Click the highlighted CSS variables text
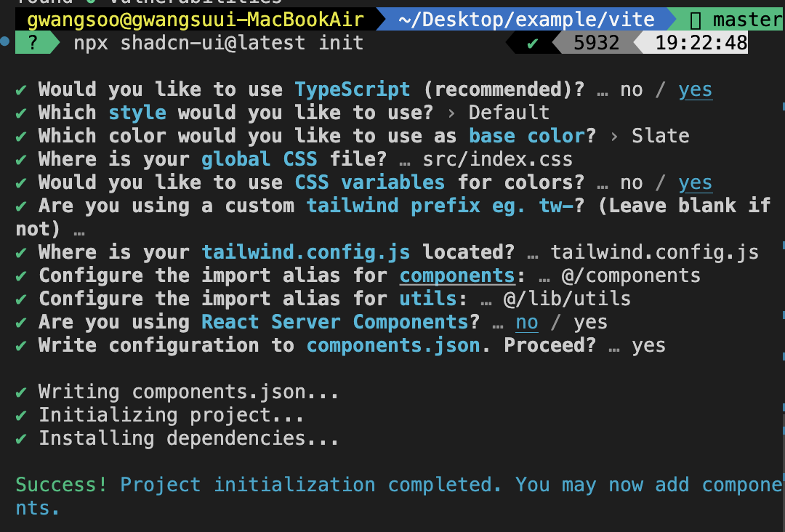This screenshot has height=532, width=785. 369,182
